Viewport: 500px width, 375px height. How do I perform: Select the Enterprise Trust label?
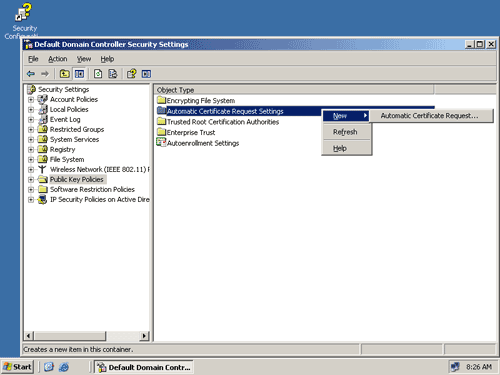coord(191,132)
